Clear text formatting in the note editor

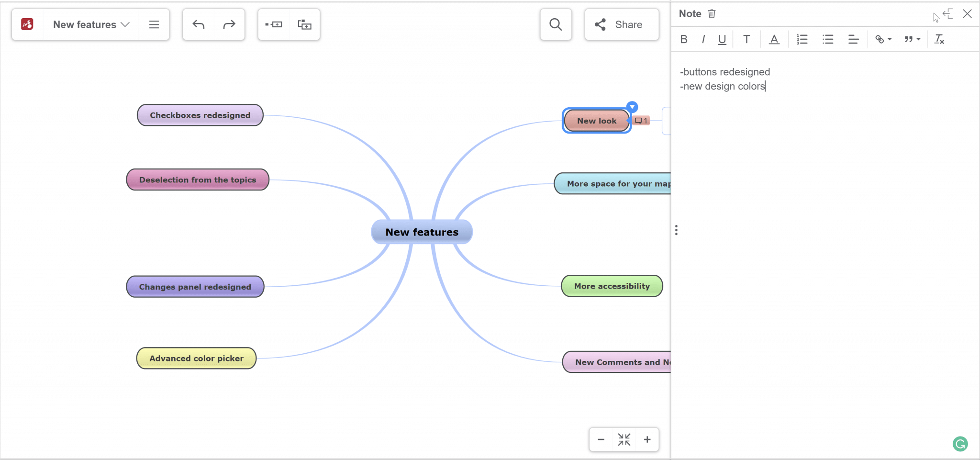939,39
